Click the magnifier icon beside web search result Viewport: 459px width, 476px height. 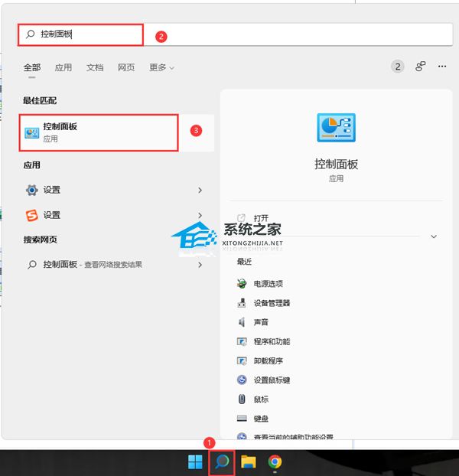pyautogui.click(x=32, y=265)
